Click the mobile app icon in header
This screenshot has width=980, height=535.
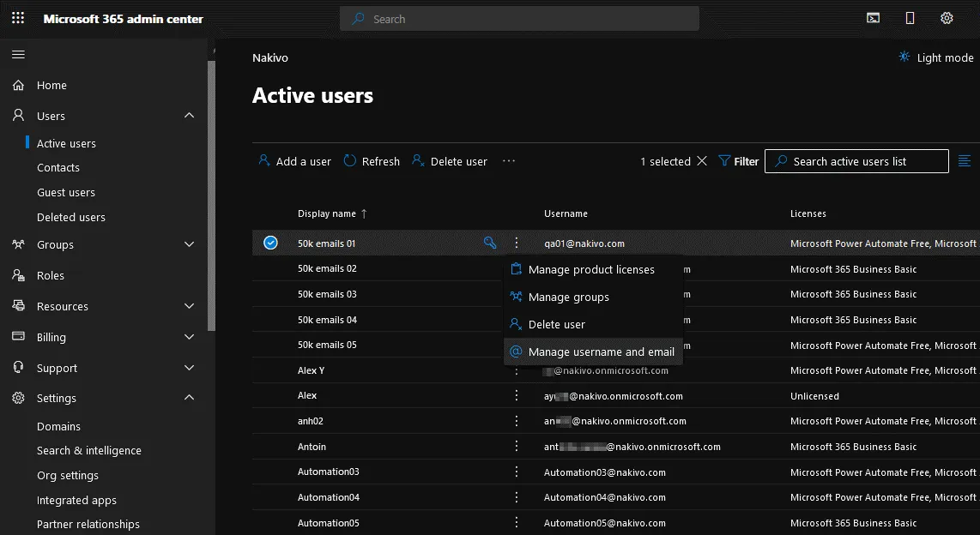click(910, 18)
